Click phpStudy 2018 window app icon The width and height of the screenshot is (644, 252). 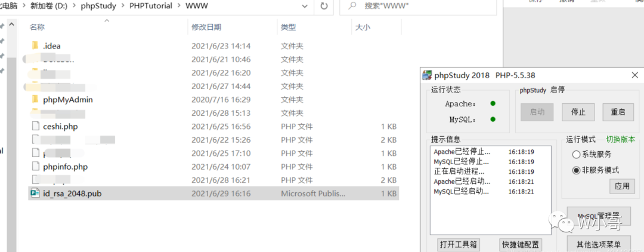pyautogui.click(x=428, y=75)
